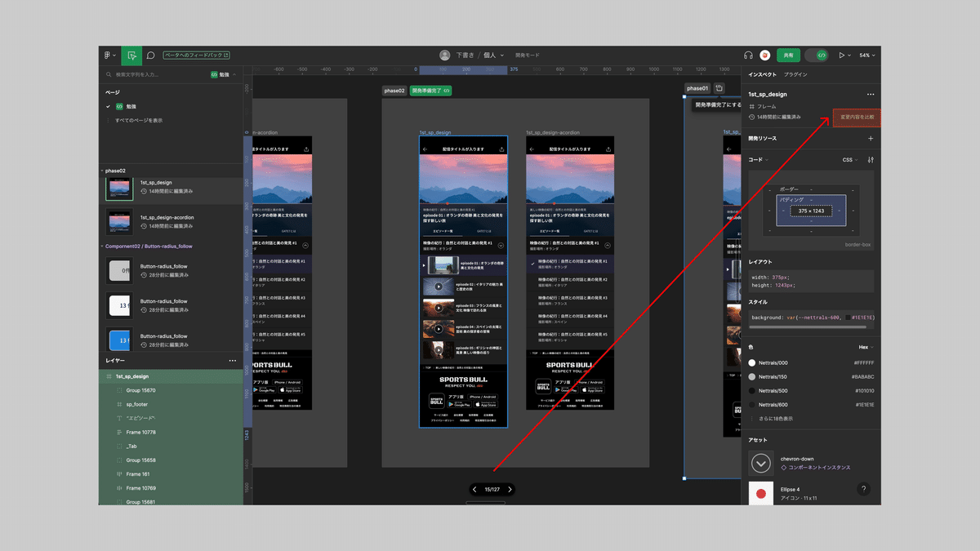Select the 勉強 page

131,106
